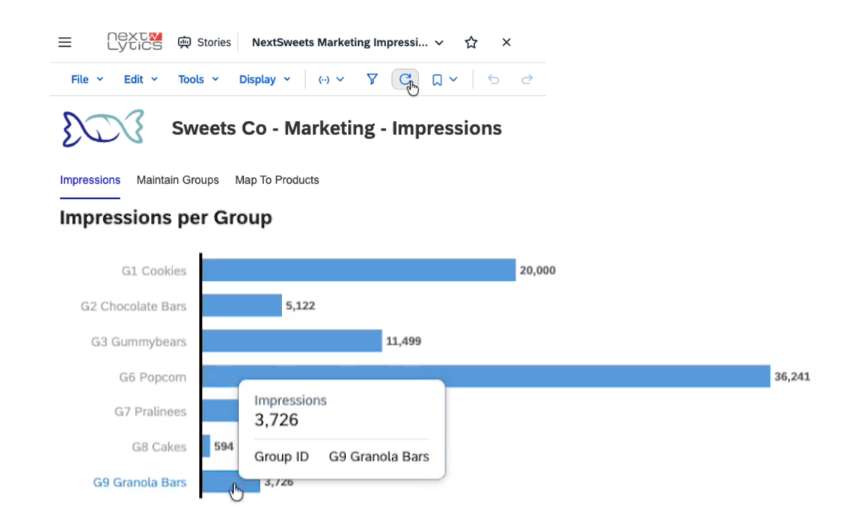
Task: Click the undo arrow icon
Action: (x=493, y=79)
